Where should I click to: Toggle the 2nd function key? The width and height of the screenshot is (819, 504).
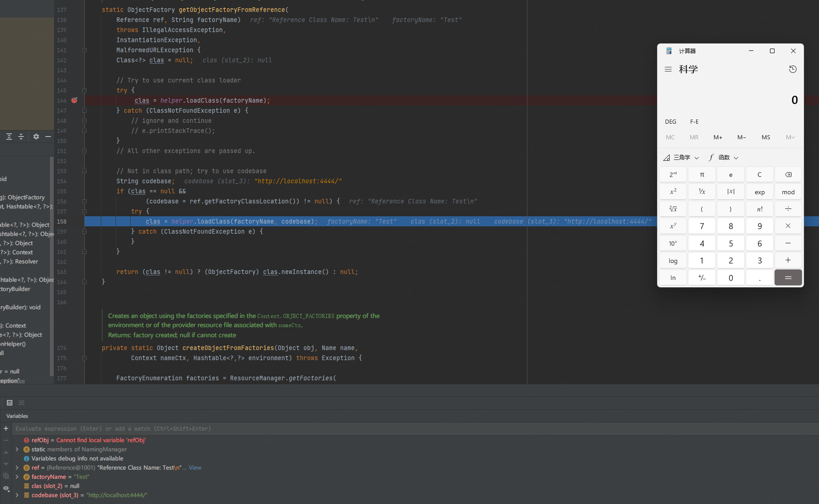[x=673, y=175]
